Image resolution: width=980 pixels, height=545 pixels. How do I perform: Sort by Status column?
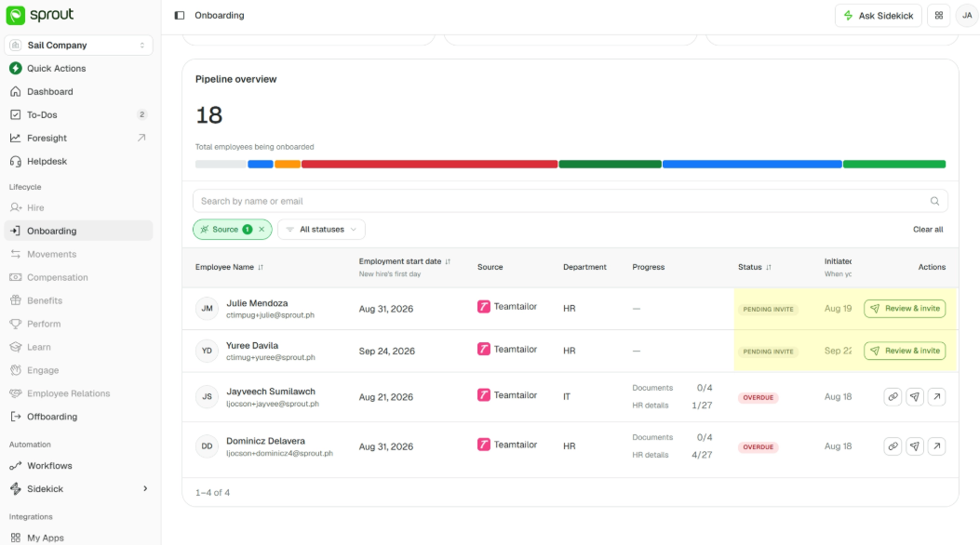tap(768, 267)
